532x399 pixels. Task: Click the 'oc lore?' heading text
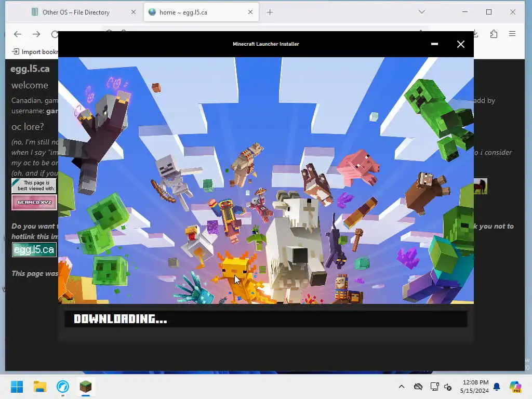click(28, 127)
